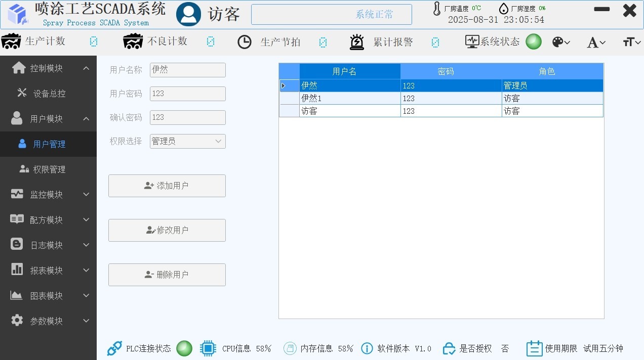Viewport: 644px width, 360px height.
Task: Click the 参数模块 gear icon
Action: coord(17,320)
